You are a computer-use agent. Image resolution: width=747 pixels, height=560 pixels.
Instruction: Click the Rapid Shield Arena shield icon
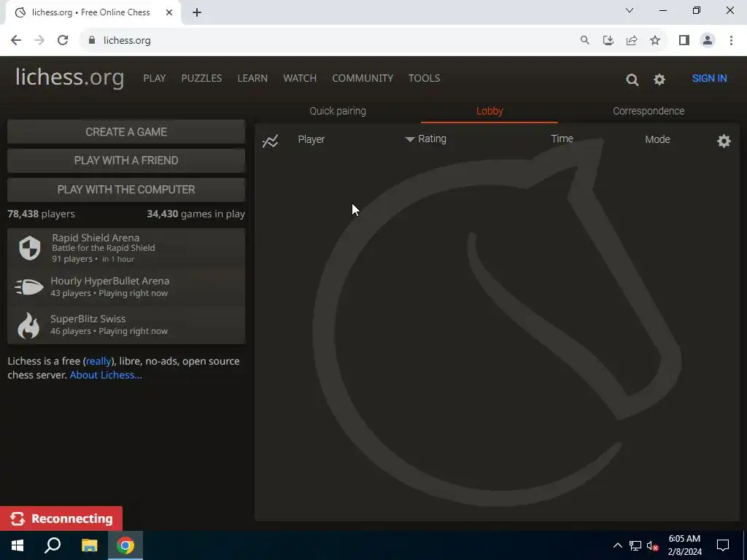click(29, 248)
